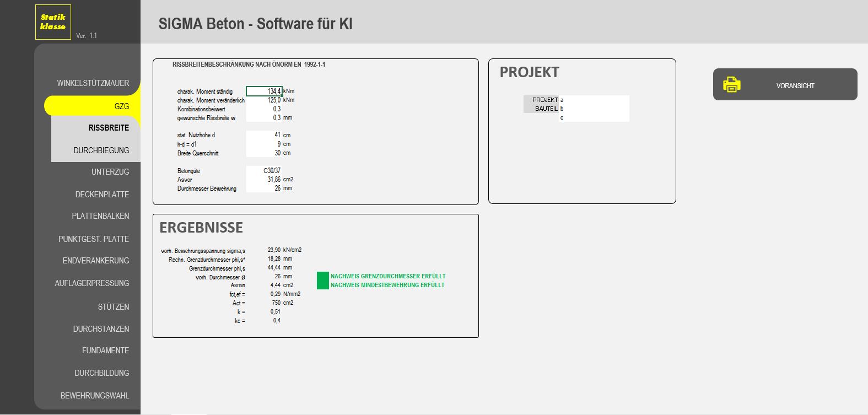Open the WINKELSTÜTZMAUER section

tap(93, 83)
